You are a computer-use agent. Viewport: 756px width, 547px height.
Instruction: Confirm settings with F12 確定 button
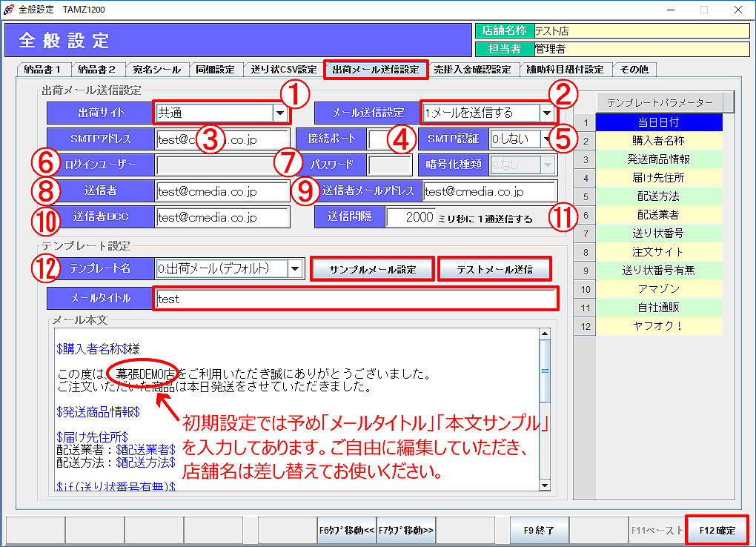point(717,531)
